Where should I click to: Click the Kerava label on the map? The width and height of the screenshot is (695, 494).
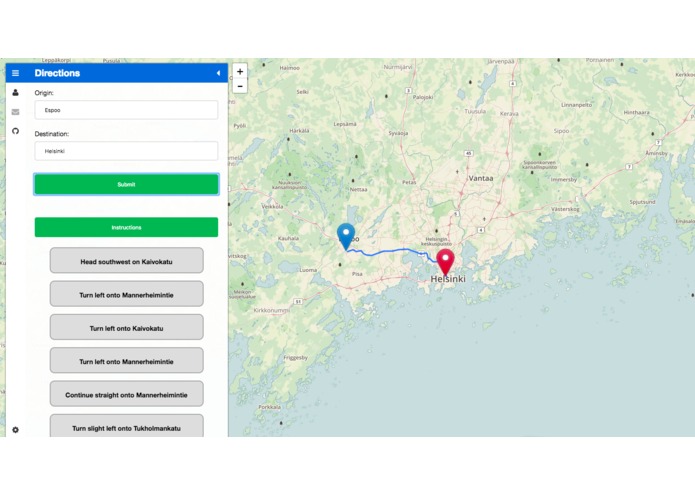(x=509, y=114)
